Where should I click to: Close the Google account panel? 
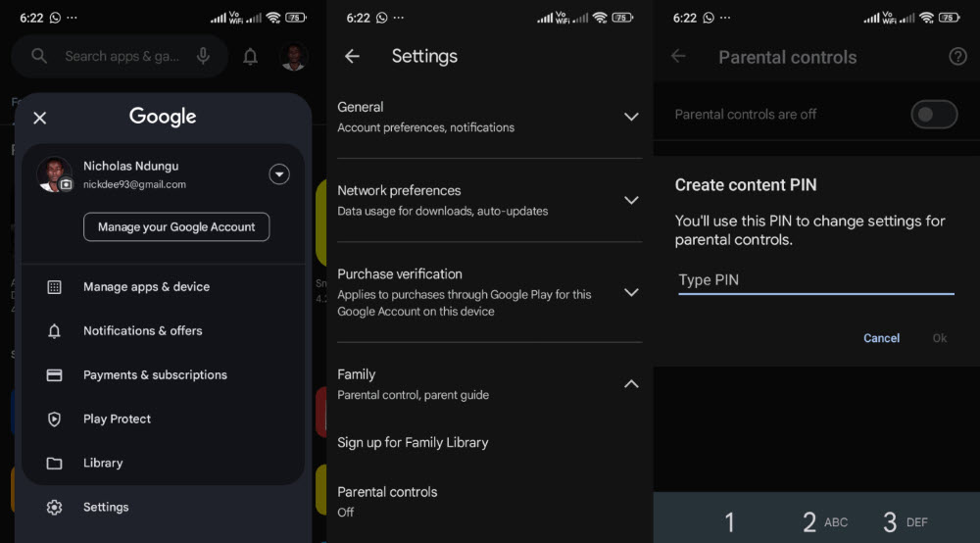coord(39,118)
